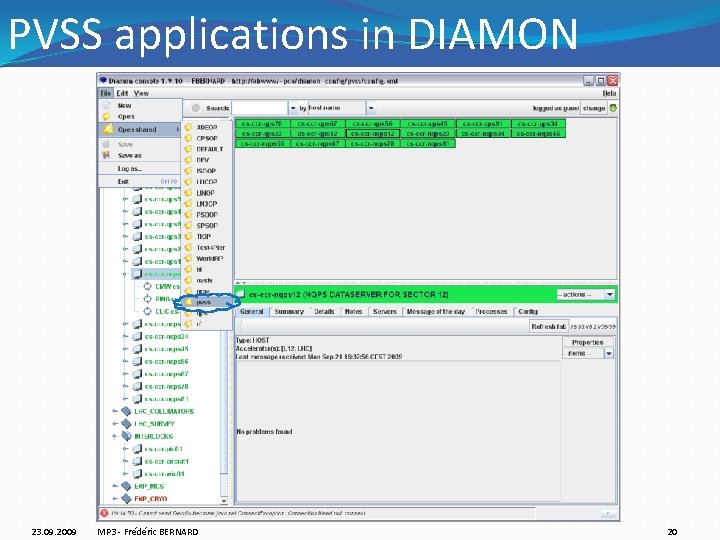Click the red error icon in status bar
The image size is (720, 540).
104,513
